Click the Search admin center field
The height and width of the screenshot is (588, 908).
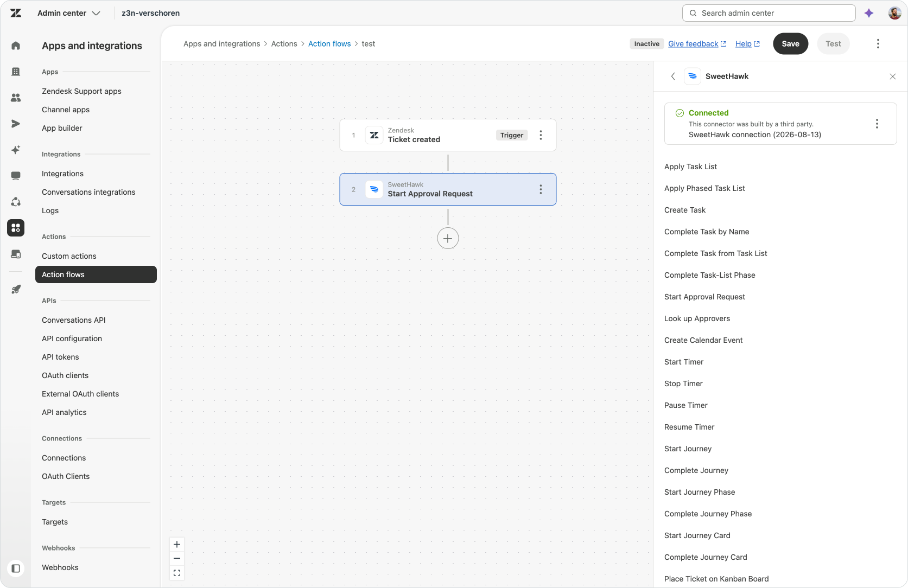click(x=769, y=13)
